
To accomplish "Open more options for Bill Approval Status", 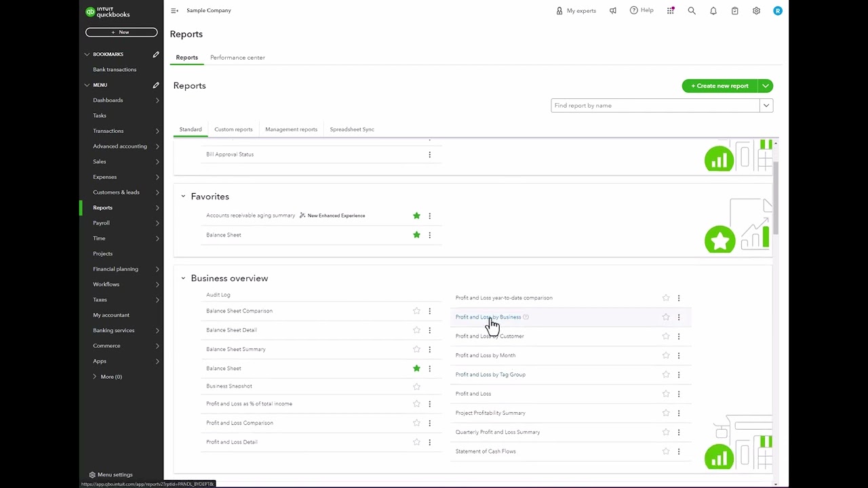I will click(429, 155).
